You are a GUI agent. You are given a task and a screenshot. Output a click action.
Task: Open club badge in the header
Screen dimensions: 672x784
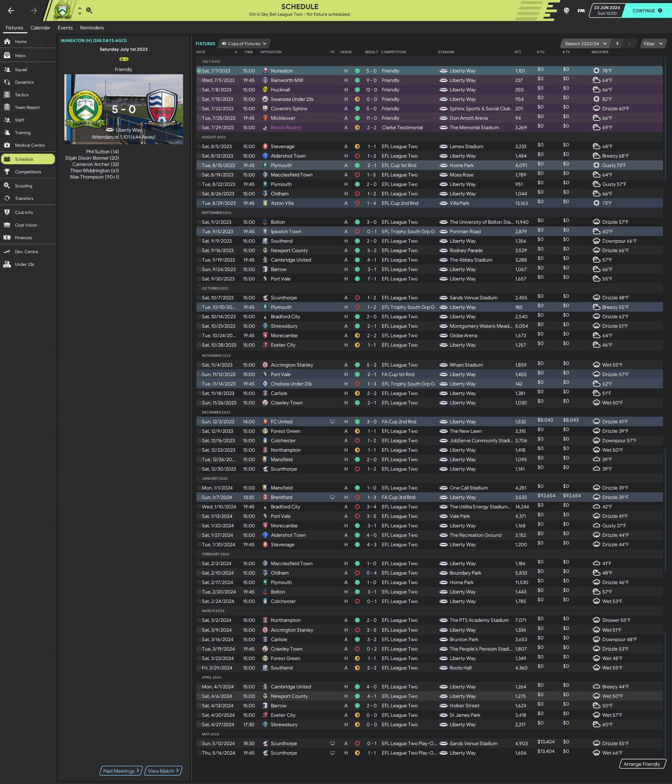click(62, 11)
